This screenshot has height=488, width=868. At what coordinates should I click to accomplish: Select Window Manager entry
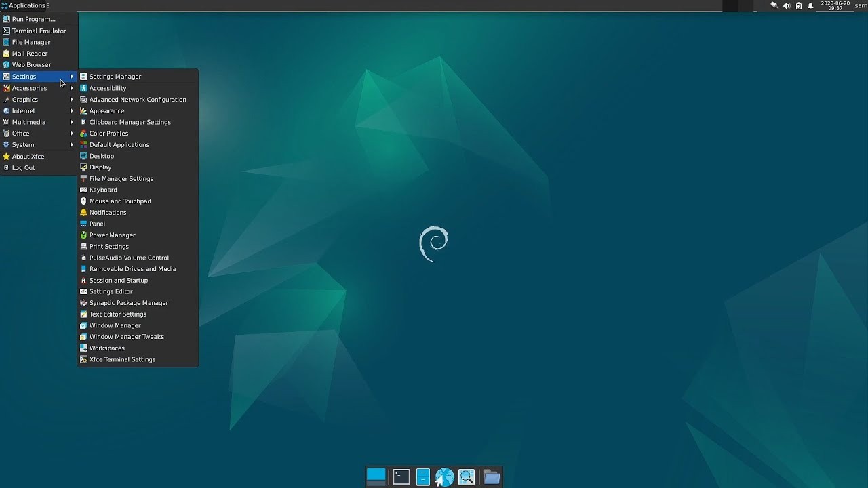[x=138, y=325]
